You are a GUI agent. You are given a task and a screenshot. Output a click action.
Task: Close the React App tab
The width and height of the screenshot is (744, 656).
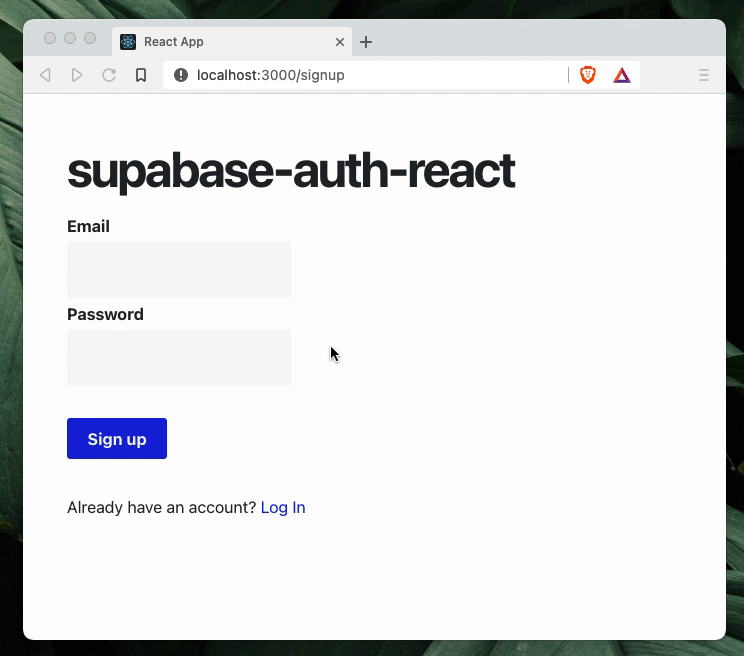pyautogui.click(x=340, y=42)
